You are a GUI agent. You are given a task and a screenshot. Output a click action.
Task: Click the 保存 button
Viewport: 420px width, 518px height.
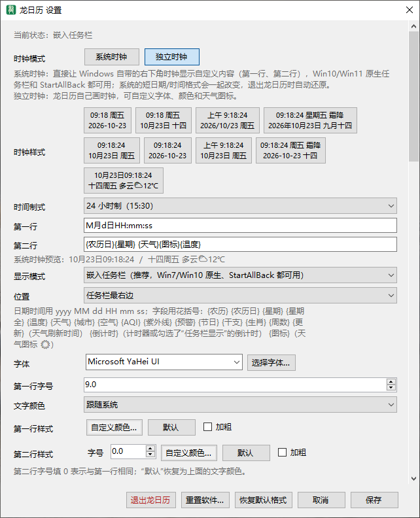click(374, 500)
